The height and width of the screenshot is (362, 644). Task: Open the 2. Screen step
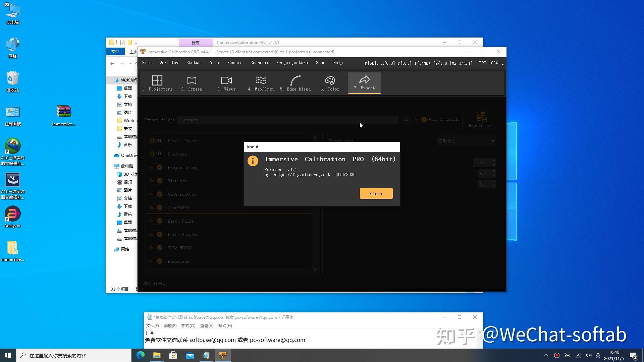click(192, 83)
